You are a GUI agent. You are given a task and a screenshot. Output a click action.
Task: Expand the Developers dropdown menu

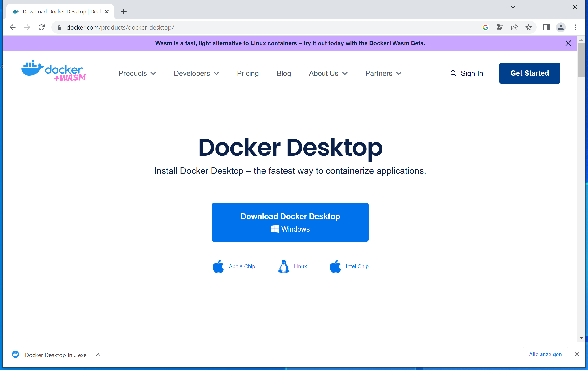point(196,73)
